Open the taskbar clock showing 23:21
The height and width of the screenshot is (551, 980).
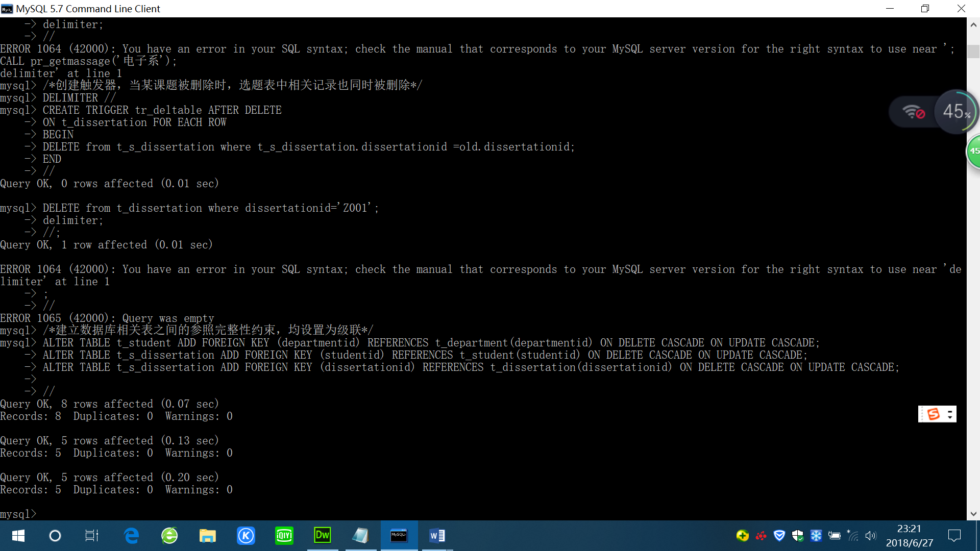(x=909, y=536)
